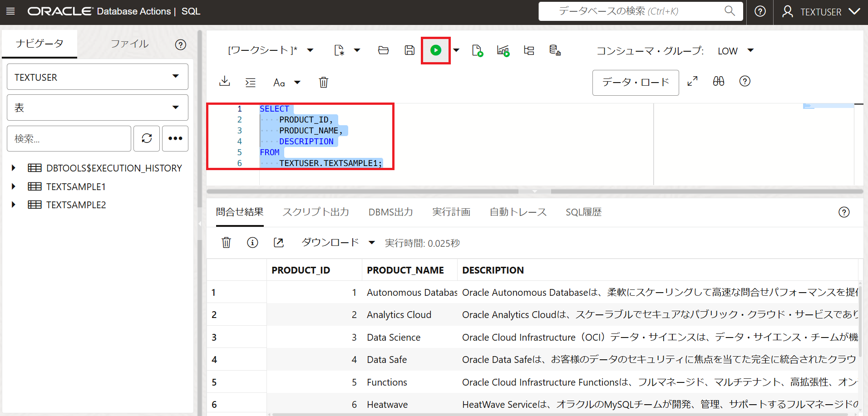This screenshot has height=416, width=868.
Task: Click the green Run Statement button
Action: [435, 50]
